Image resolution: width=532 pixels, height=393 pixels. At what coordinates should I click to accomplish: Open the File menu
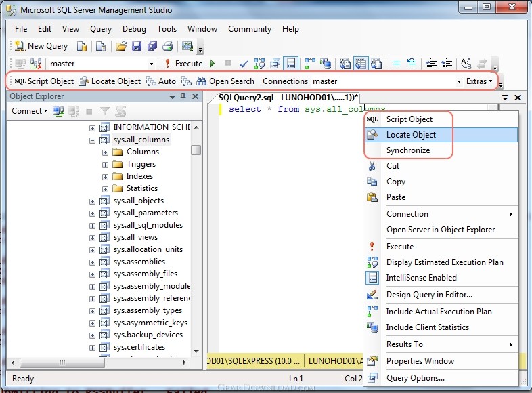21,29
